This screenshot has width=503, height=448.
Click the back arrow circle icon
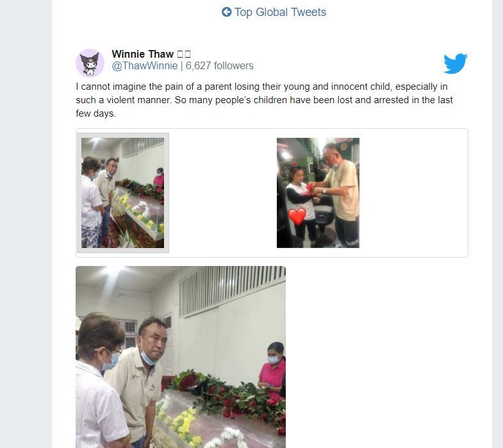tap(226, 12)
